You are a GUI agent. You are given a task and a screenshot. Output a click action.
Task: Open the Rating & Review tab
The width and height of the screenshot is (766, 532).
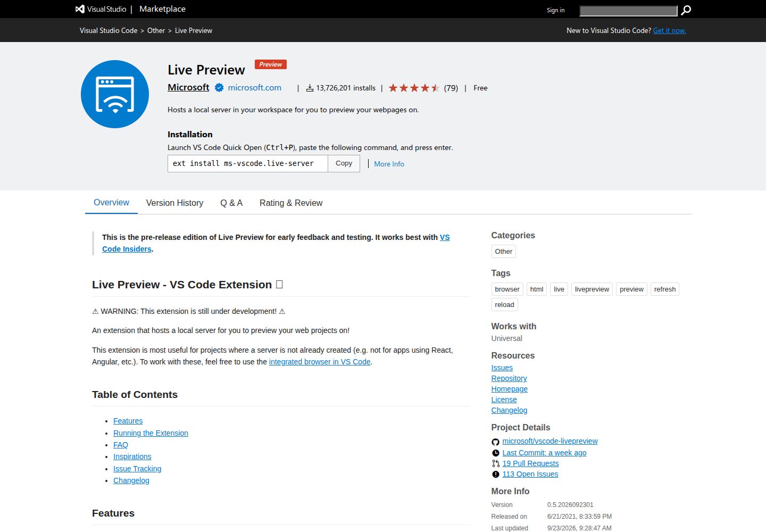[291, 203]
